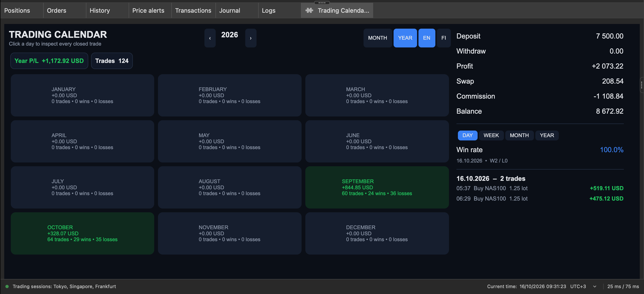
Task: Open the History tab
Action: click(x=107, y=11)
